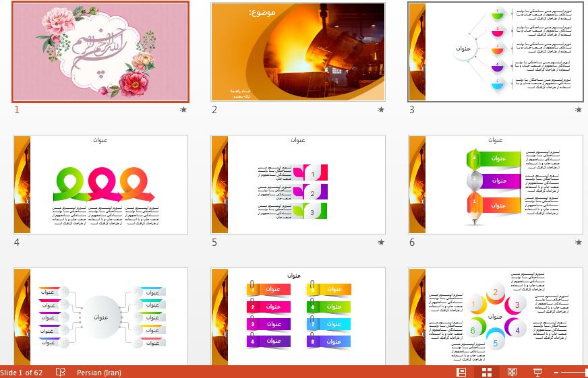Viewport: 588px width, 378px height.
Task: Click the transition star beside slide 6
Action: (x=578, y=242)
